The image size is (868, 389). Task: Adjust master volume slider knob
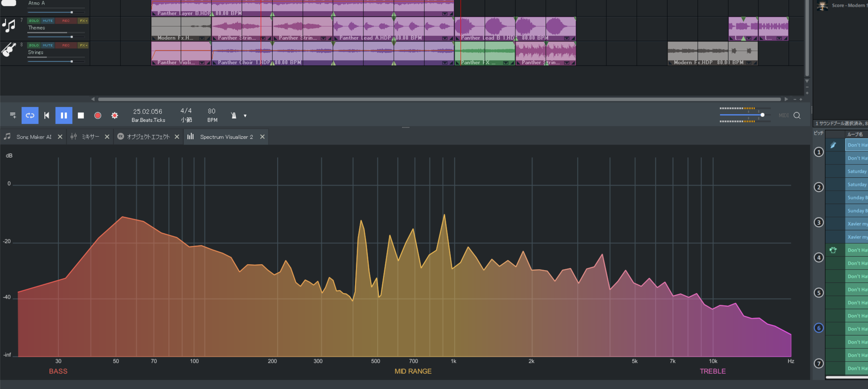762,115
